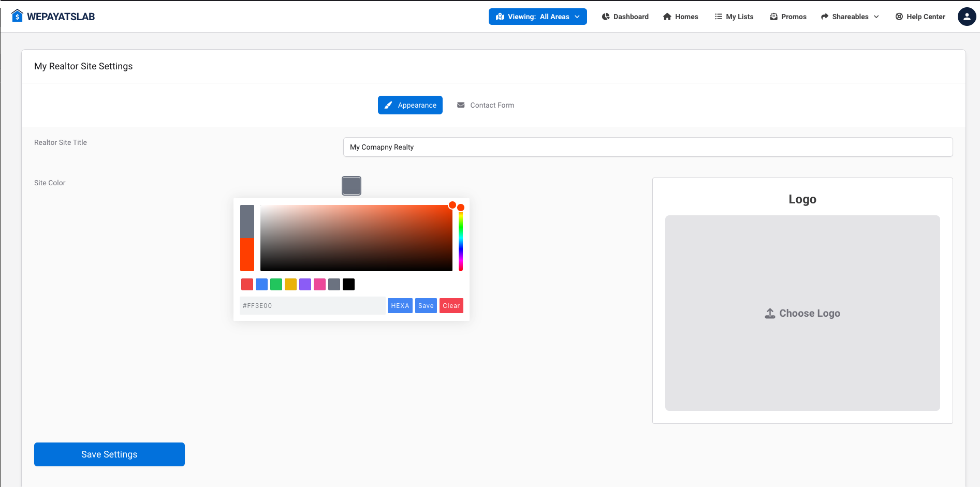This screenshot has height=487, width=980.
Task: Click the Contact Form envelope icon
Action: click(461, 105)
